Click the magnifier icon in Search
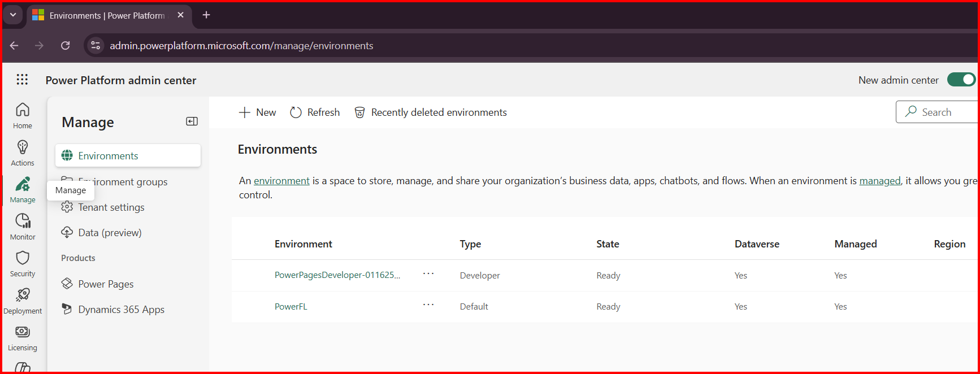Screen dimensions: 980x374 coord(910,112)
